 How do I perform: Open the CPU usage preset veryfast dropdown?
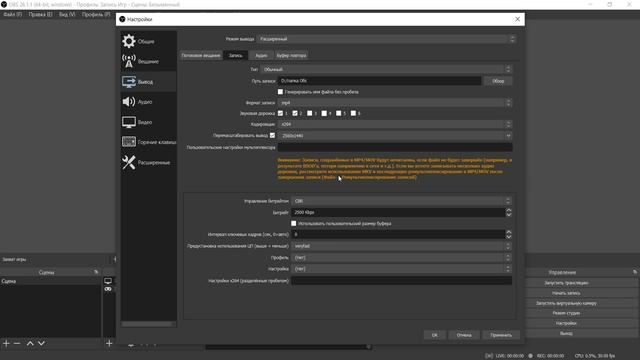(x=401, y=246)
